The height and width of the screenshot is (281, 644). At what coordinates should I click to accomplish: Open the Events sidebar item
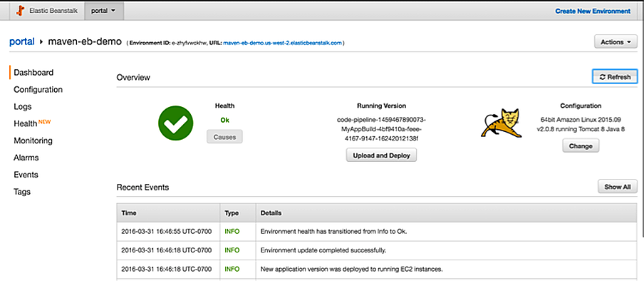[26, 175]
